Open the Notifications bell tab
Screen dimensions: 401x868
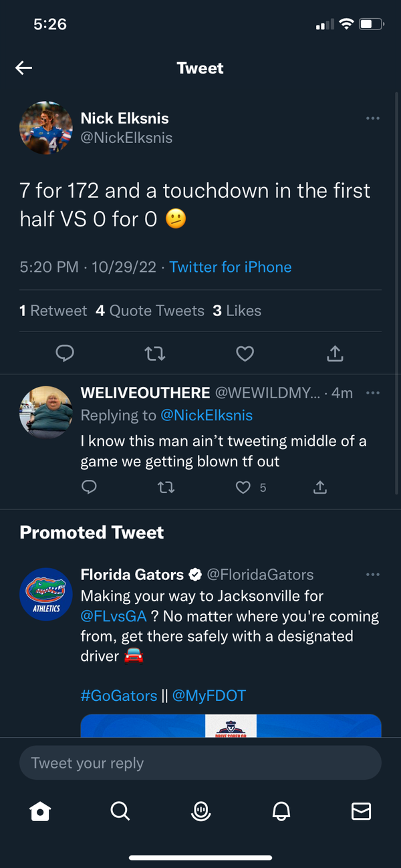[281, 811]
